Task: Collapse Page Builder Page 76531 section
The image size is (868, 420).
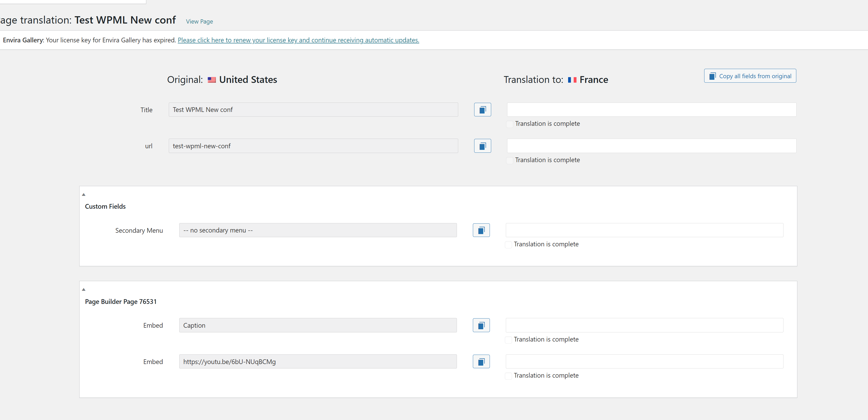Action: click(x=83, y=290)
